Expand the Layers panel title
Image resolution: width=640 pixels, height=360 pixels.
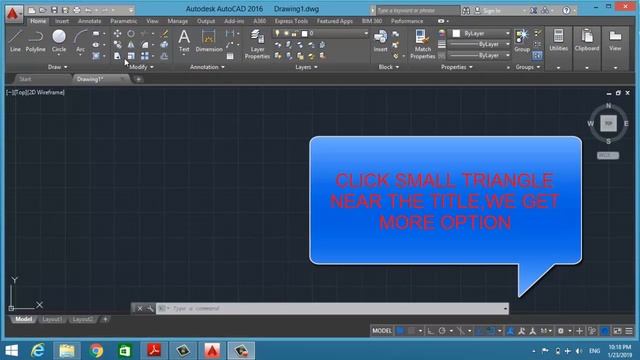(x=306, y=67)
